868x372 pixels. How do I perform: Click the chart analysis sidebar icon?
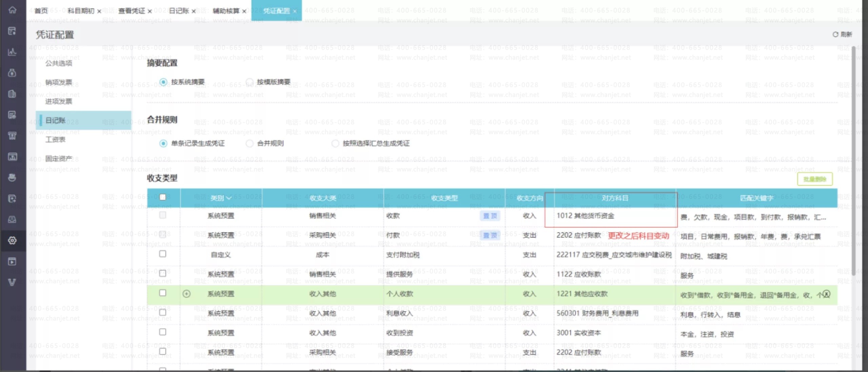tap(12, 52)
